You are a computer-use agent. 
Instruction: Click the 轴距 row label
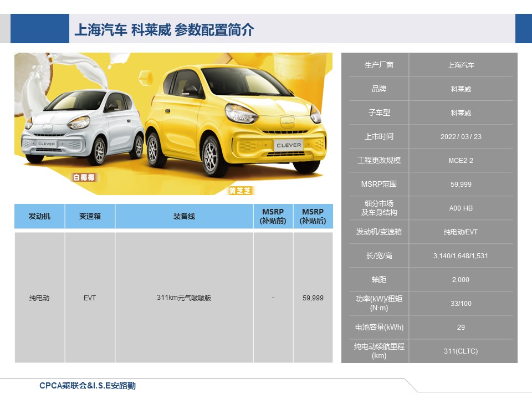tap(379, 279)
